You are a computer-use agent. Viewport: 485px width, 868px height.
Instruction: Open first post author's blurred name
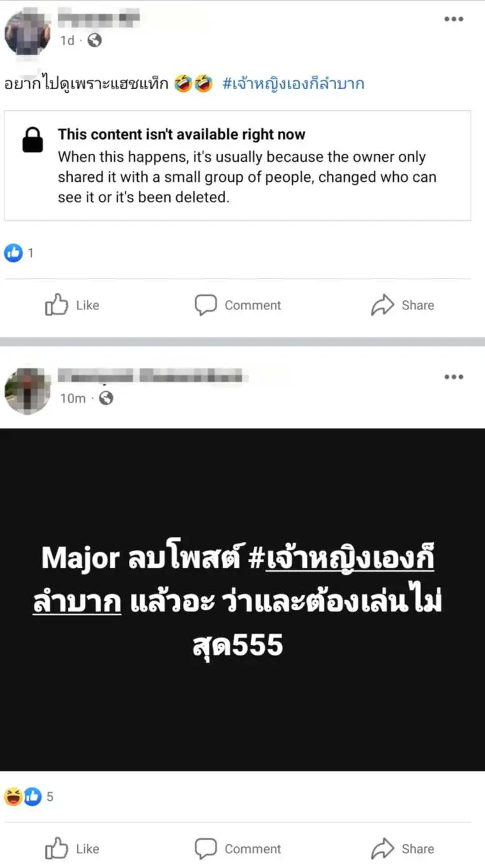[x=99, y=19]
